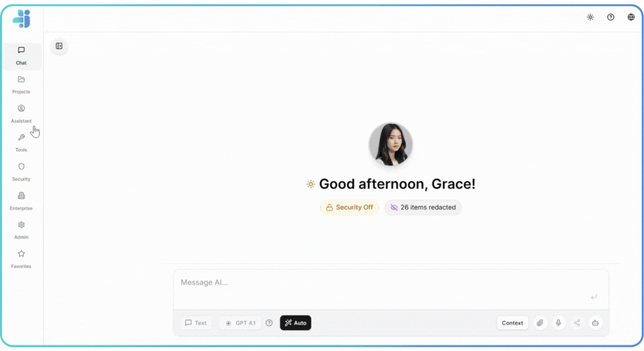Click the model help question icon
The width and height of the screenshot is (644, 351).
click(x=269, y=323)
